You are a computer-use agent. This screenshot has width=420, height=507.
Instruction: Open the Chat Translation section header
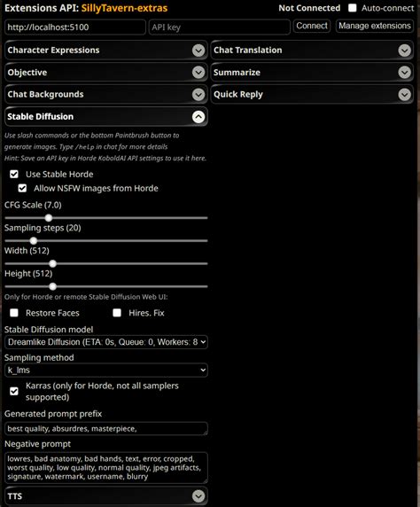tap(312, 51)
